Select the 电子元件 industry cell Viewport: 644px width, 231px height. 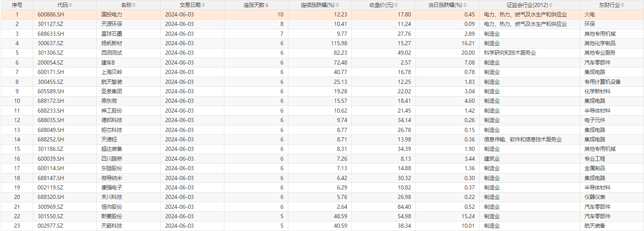pos(612,120)
